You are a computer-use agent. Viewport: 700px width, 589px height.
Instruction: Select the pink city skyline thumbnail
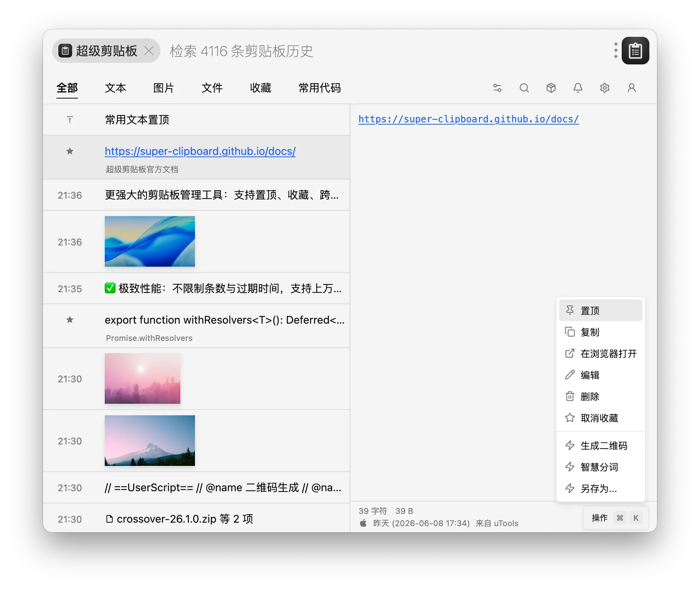pyautogui.click(x=142, y=378)
